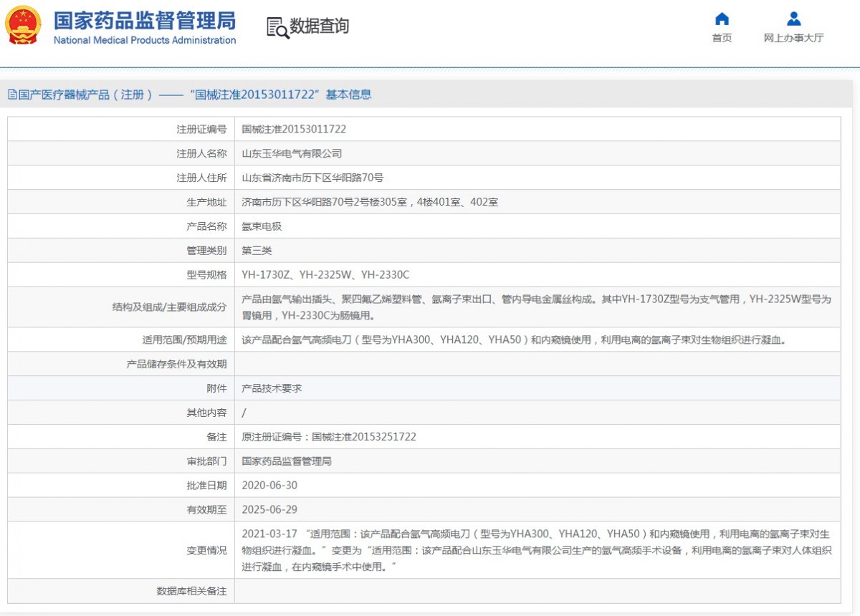Click the 其他内容 slash value
Viewport: 860px width, 616px height.
pos(244,413)
